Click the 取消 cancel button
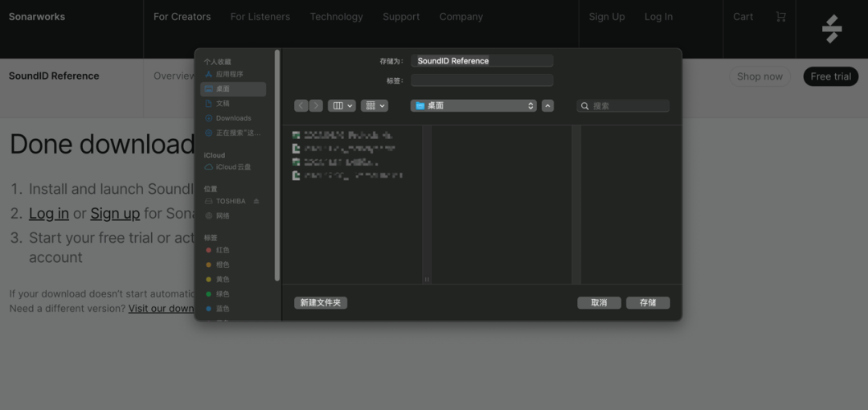 [x=599, y=303]
